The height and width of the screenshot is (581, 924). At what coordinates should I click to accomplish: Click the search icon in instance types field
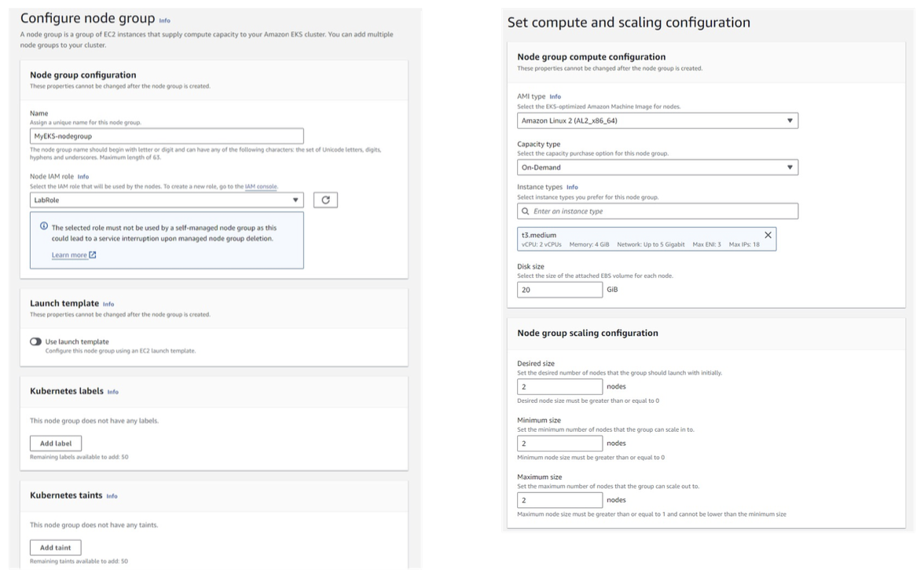click(x=526, y=211)
